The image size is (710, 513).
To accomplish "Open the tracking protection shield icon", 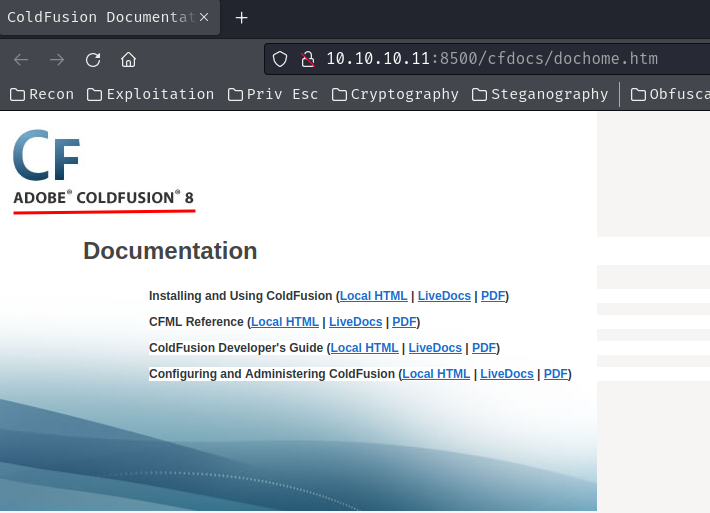I will (280, 59).
